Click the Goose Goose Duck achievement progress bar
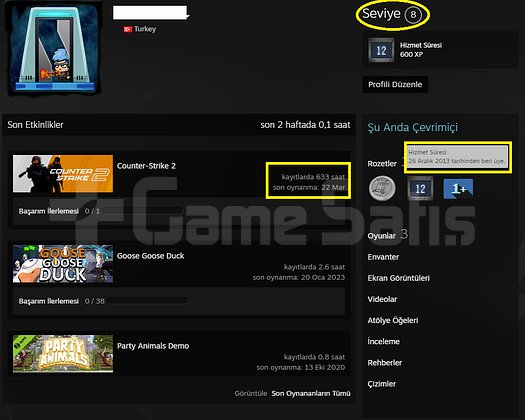This screenshot has height=420, width=525. (x=147, y=301)
